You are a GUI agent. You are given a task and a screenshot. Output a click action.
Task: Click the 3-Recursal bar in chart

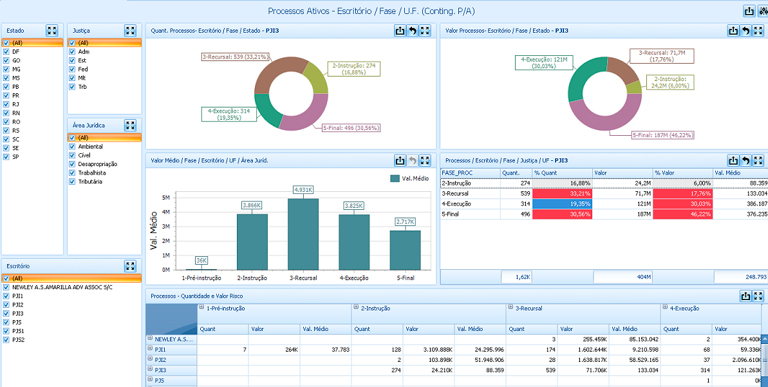pyautogui.click(x=304, y=234)
